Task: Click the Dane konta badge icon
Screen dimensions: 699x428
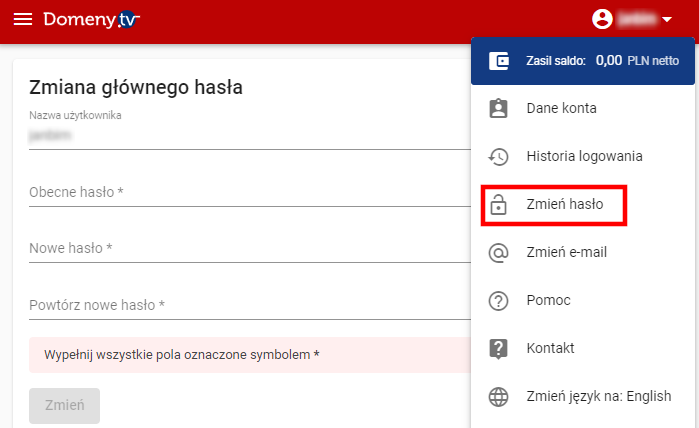Action: point(498,108)
